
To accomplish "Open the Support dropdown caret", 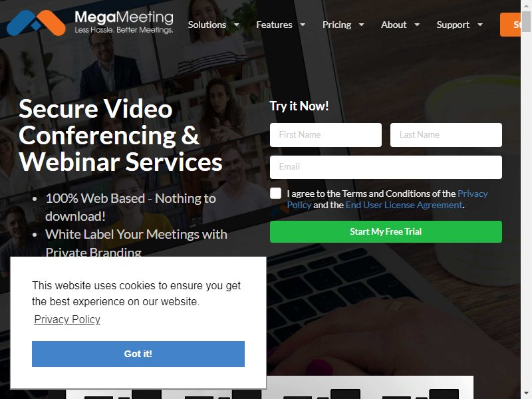I will [480, 25].
